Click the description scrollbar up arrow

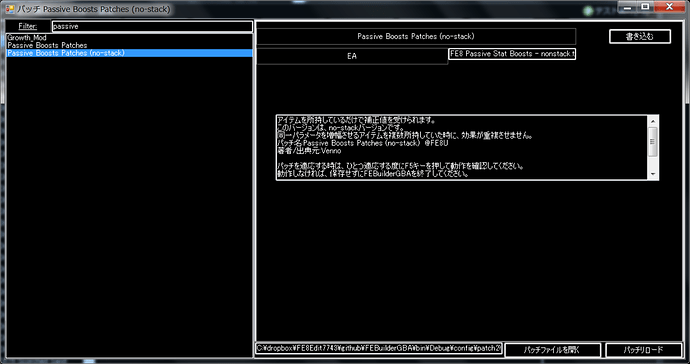click(653, 121)
